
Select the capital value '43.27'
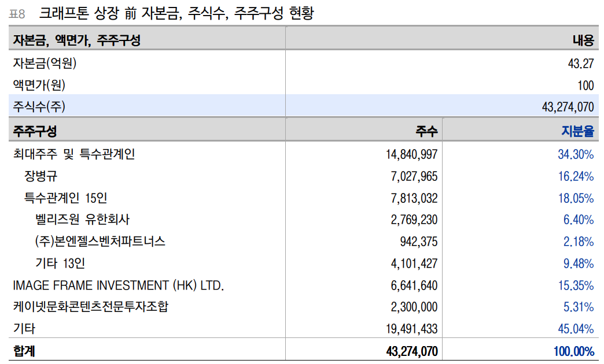click(x=581, y=64)
